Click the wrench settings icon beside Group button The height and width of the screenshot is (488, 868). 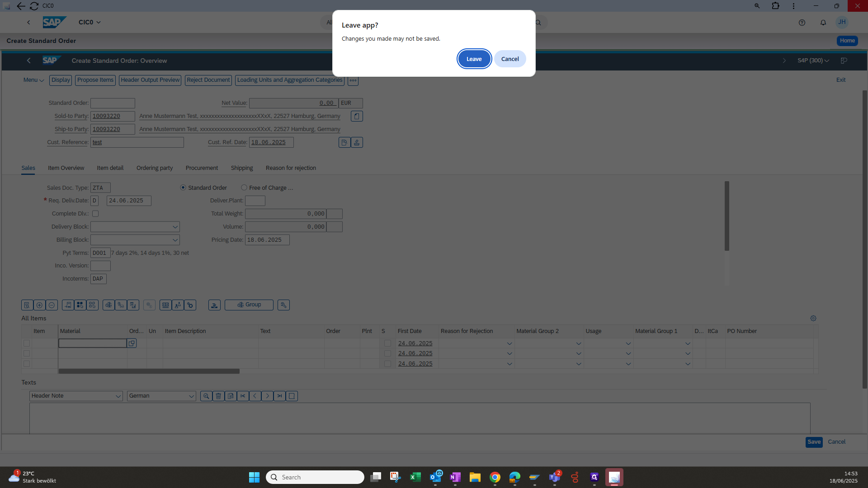pyautogui.click(x=283, y=305)
